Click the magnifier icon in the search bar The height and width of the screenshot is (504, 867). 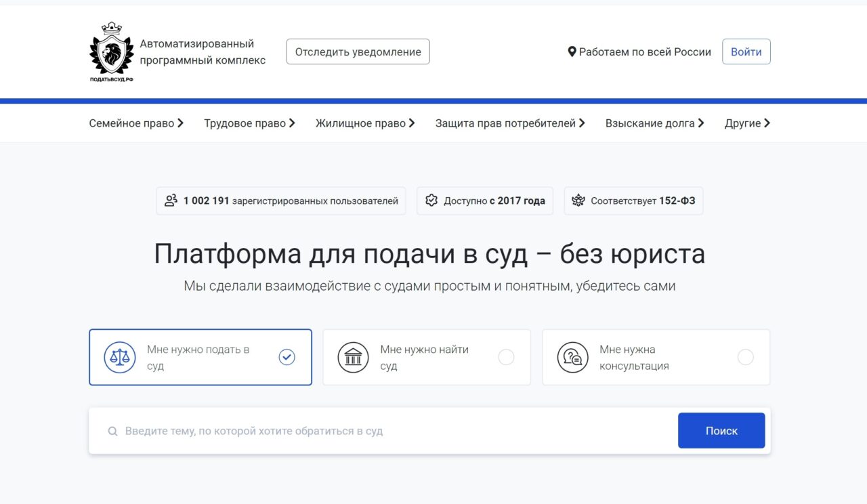point(112,430)
